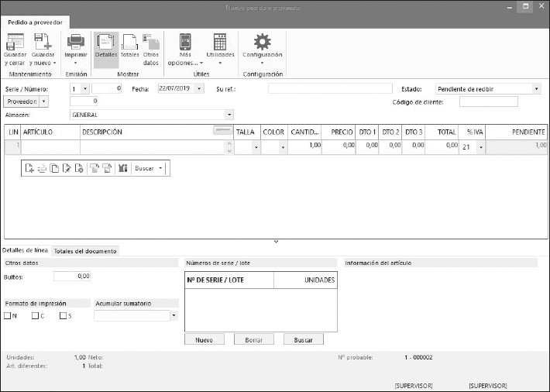Click the Imprimir printer icon
Image resolution: width=550 pixels, height=392 pixels.
point(75,43)
